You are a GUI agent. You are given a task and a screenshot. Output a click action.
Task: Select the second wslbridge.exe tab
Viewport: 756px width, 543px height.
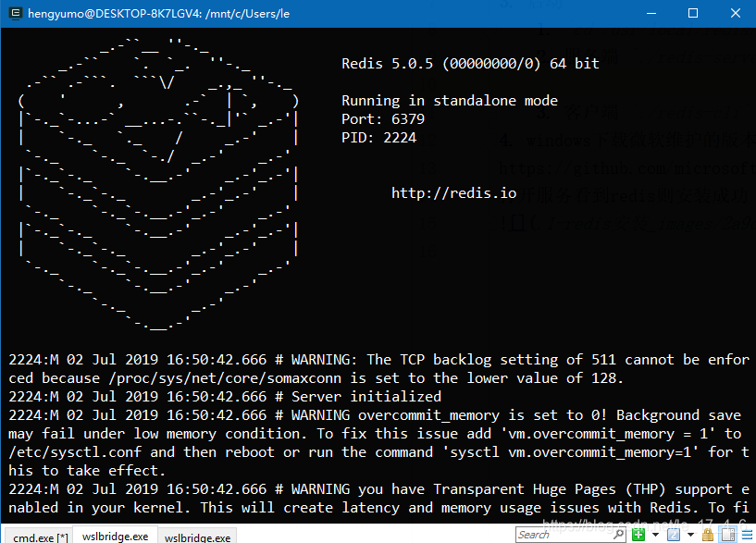click(197, 537)
